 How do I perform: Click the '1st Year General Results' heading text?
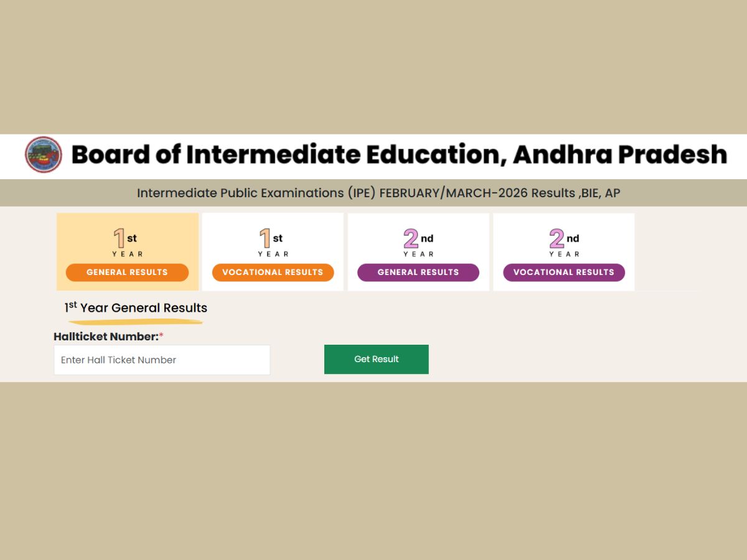coord(135,307)
